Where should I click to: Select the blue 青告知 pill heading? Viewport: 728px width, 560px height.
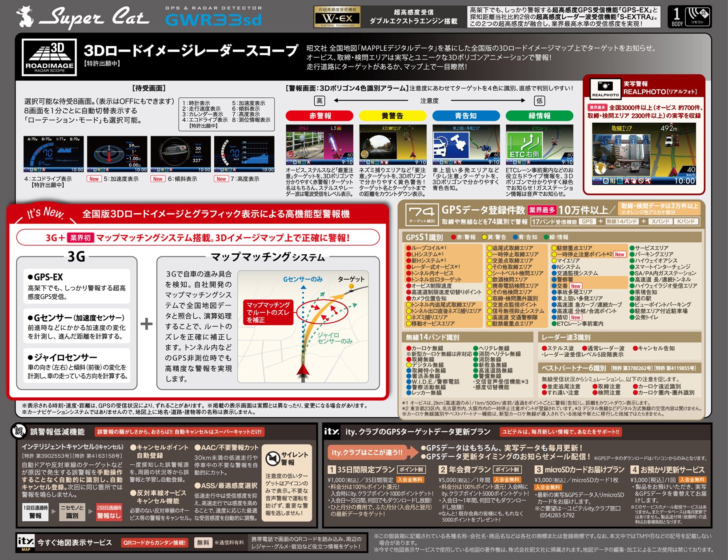point(465,116)
